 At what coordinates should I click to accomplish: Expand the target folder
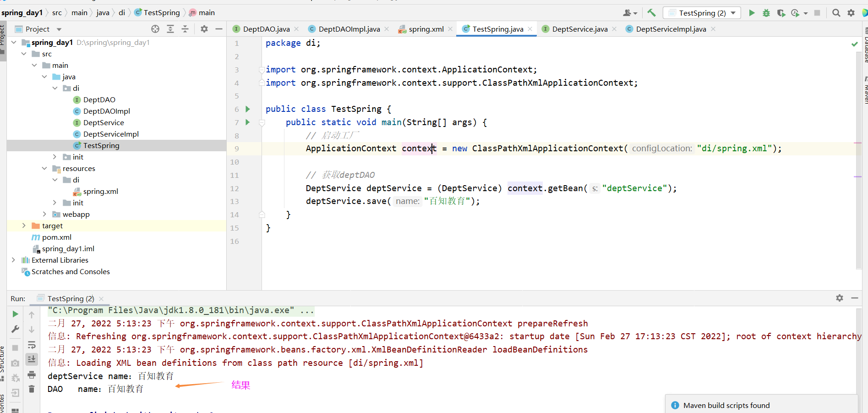click(24, 226)
